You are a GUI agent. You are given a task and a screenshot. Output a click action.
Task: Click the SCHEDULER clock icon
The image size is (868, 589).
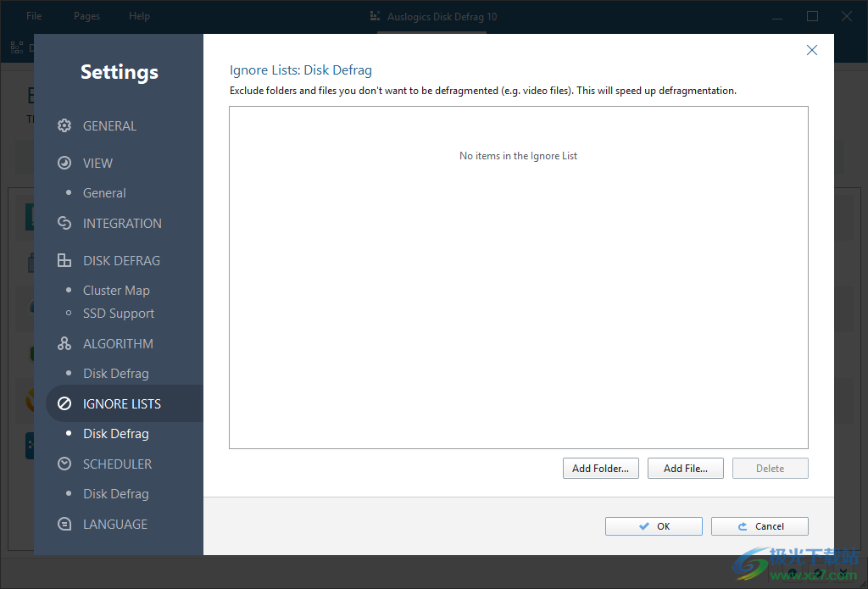coord(64,464)
